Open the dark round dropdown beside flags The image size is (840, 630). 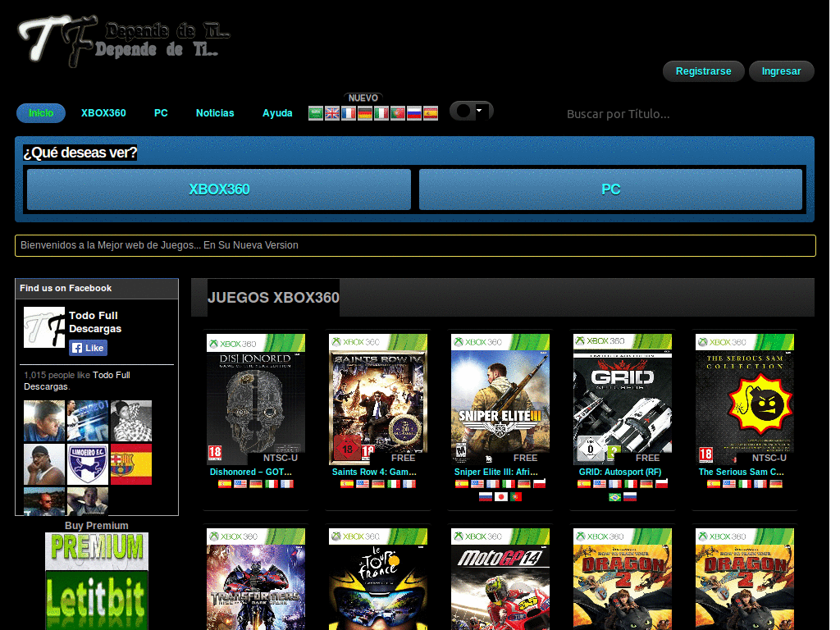click(471, 111)
